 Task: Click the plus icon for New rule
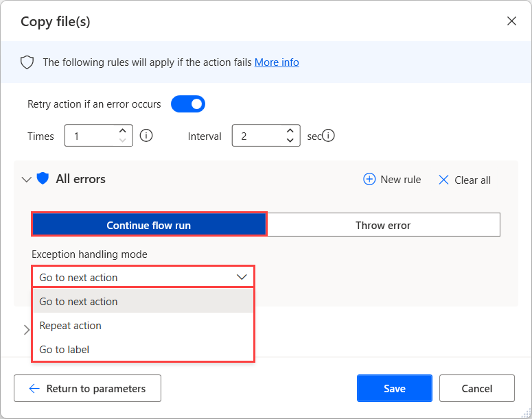click(369, 180)
